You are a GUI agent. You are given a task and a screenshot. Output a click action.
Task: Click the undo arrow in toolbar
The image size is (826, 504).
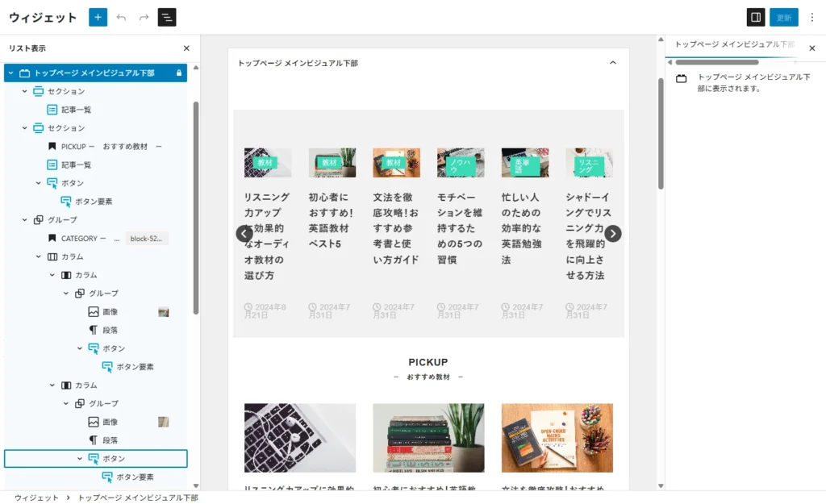coord(121,17)
